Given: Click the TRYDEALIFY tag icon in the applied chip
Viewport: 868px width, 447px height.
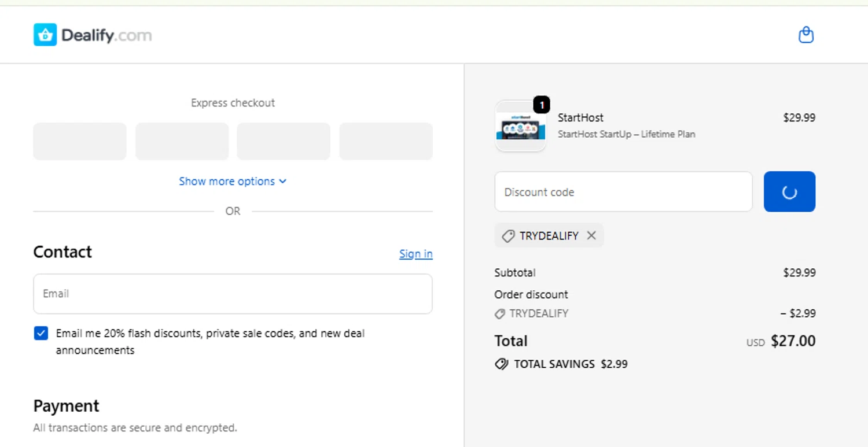Looking at the screenshot, I should [508, 236].
